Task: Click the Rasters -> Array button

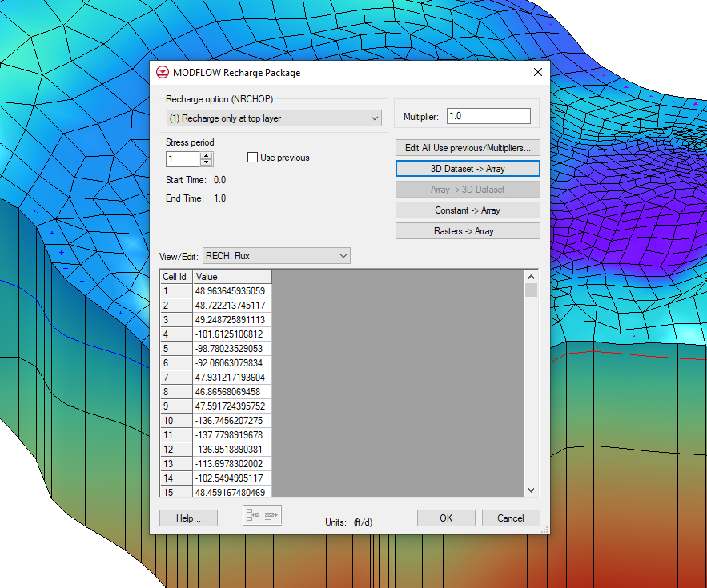Action: (468, 230)
